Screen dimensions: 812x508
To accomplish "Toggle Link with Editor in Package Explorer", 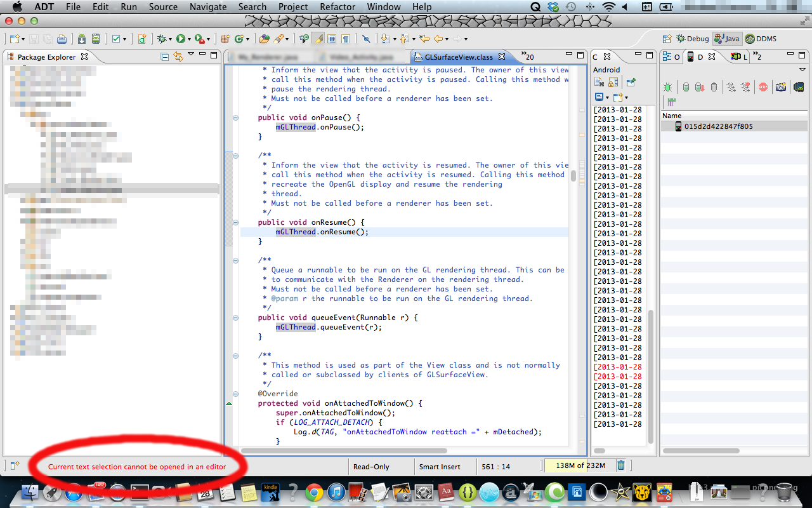I will coord(178,57).
